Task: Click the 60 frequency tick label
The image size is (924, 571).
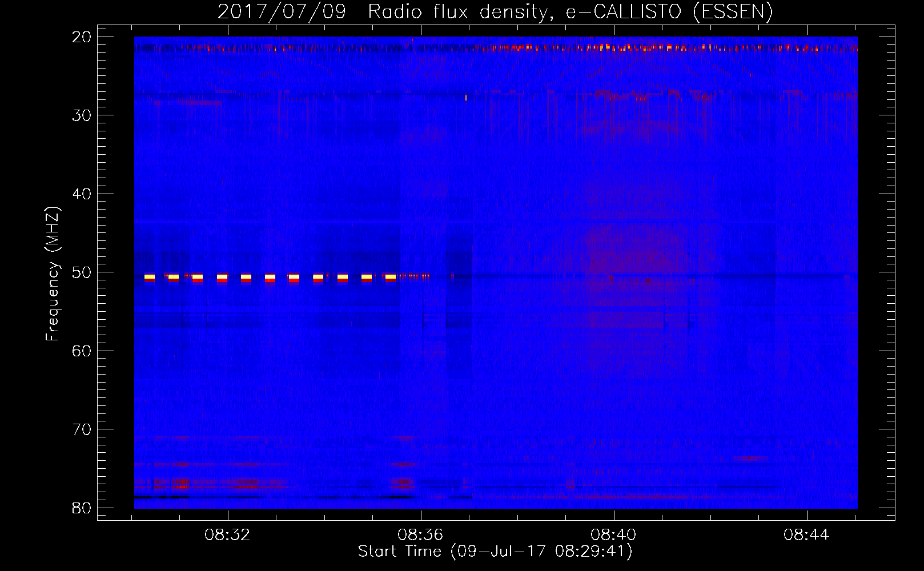Action: [82, 351]
